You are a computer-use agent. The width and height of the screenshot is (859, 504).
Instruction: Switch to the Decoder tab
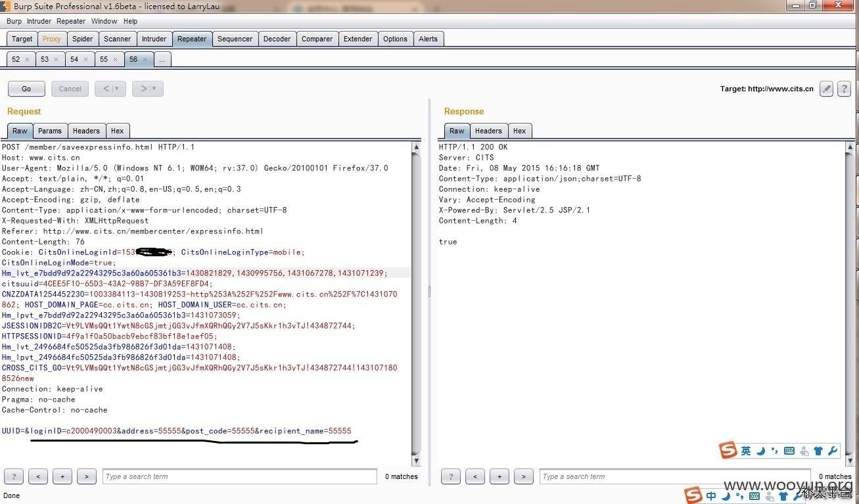click(x=277, y=39)
